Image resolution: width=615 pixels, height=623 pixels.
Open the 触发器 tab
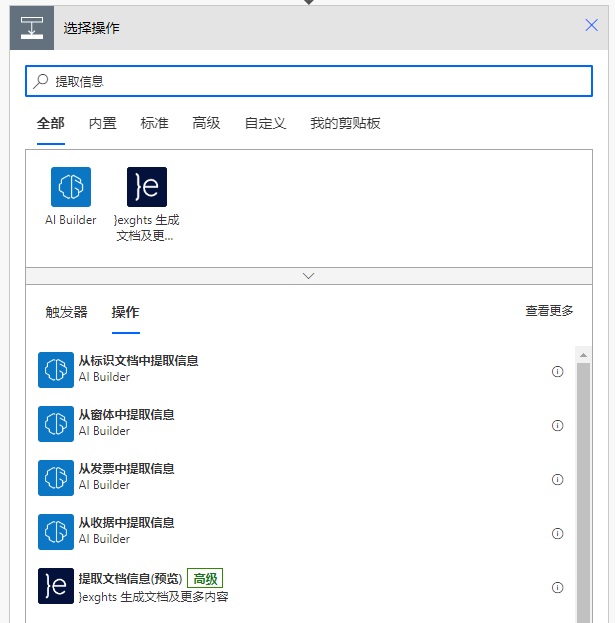click(x=66, y=312)
